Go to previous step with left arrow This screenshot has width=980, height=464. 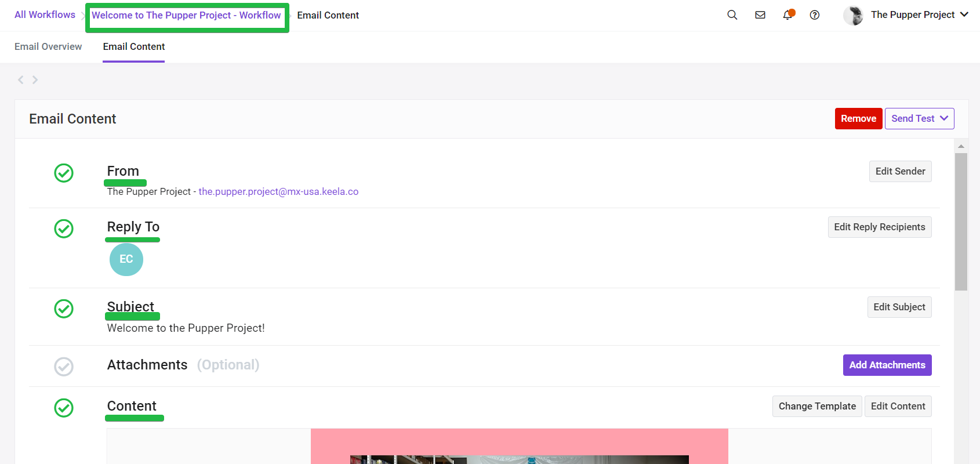[21, 80]
